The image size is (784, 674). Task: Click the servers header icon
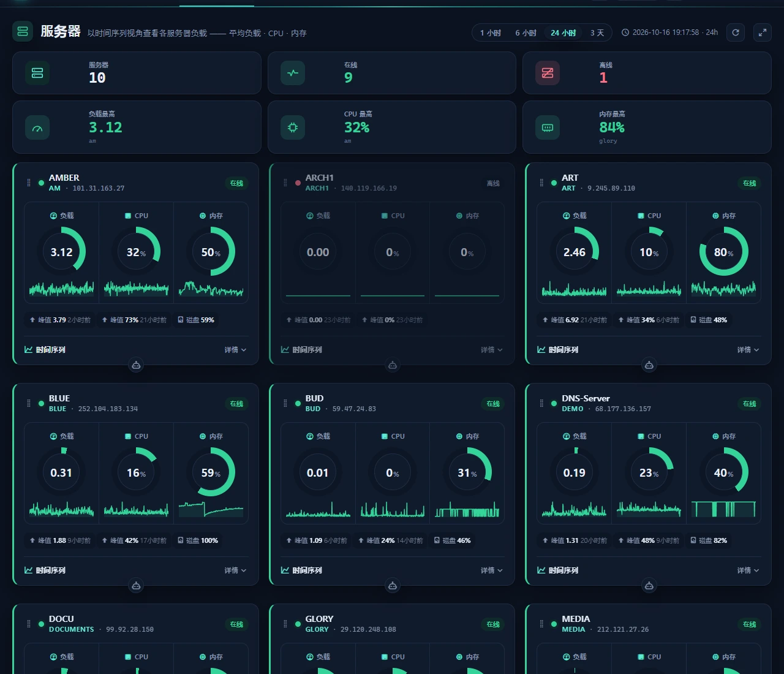click(x=23, y=31)
